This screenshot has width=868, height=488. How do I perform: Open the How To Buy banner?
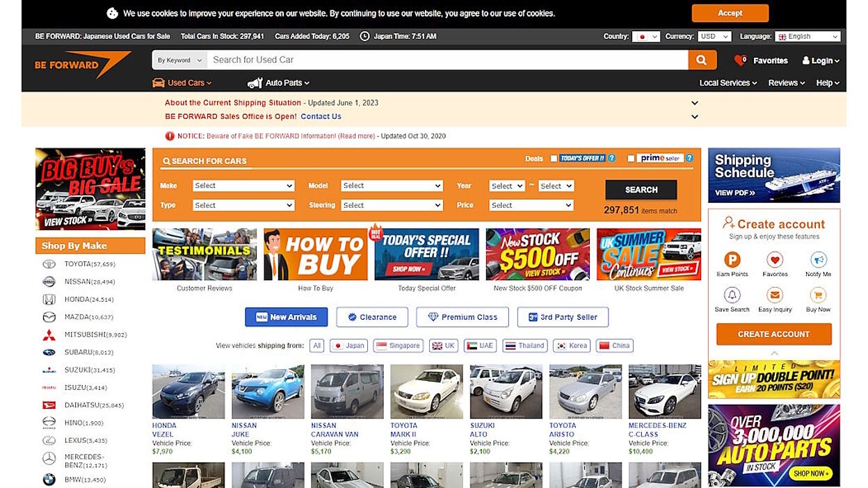[316, 254]
